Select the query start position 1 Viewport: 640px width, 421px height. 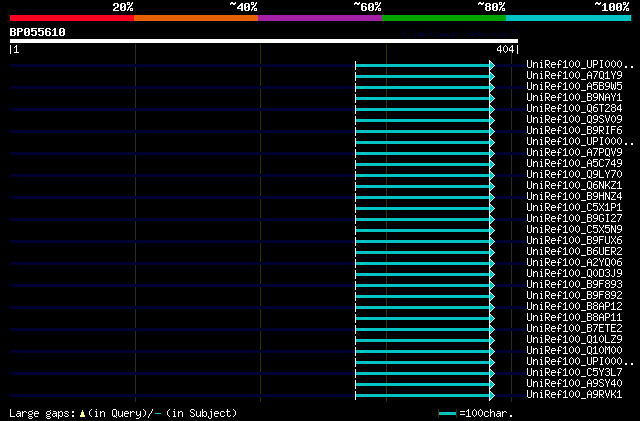[x=16, y=49]
